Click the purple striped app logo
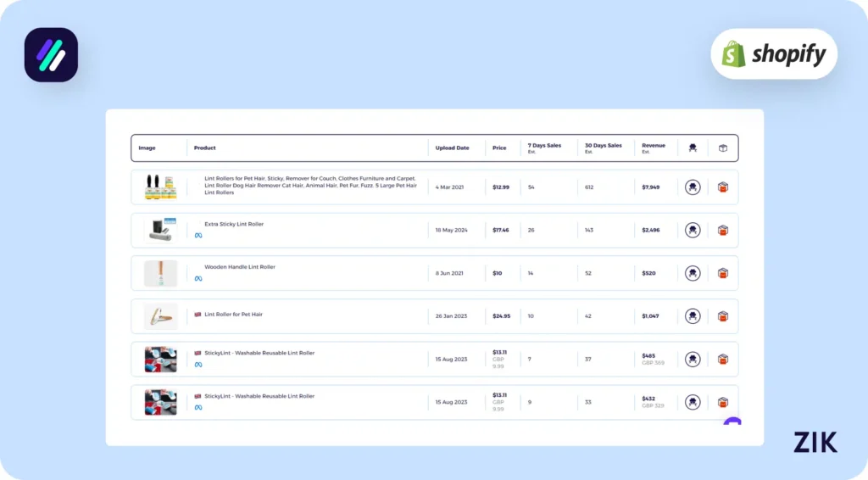The width and height of the screenshot is (868, 480). [51, 55]
